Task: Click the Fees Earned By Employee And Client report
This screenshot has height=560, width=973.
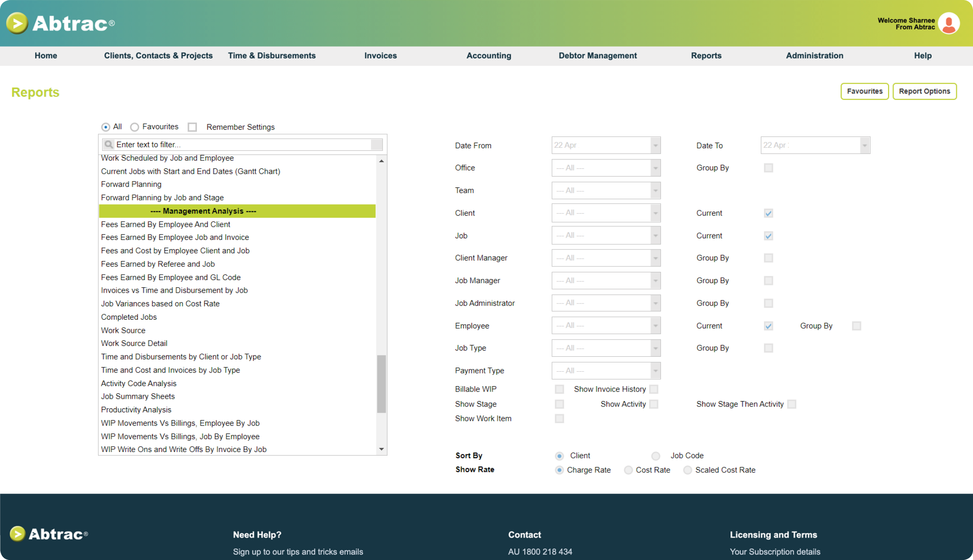Action: (x=165, y=224)
